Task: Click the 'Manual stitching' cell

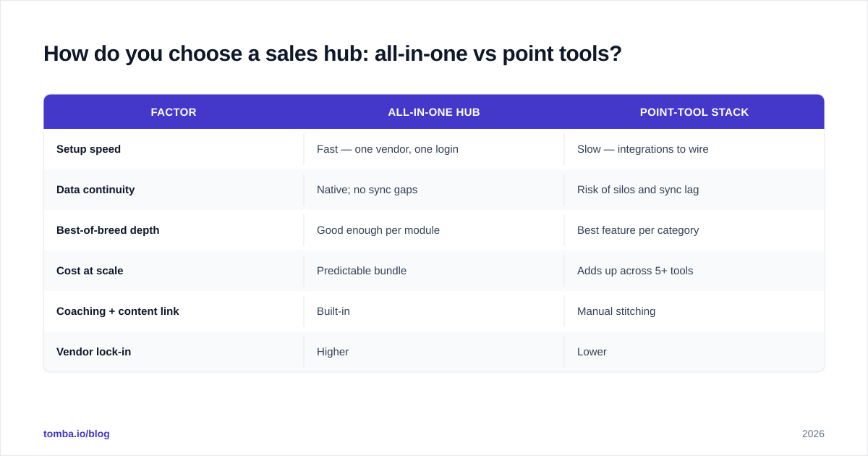Action: click(616, 311)
